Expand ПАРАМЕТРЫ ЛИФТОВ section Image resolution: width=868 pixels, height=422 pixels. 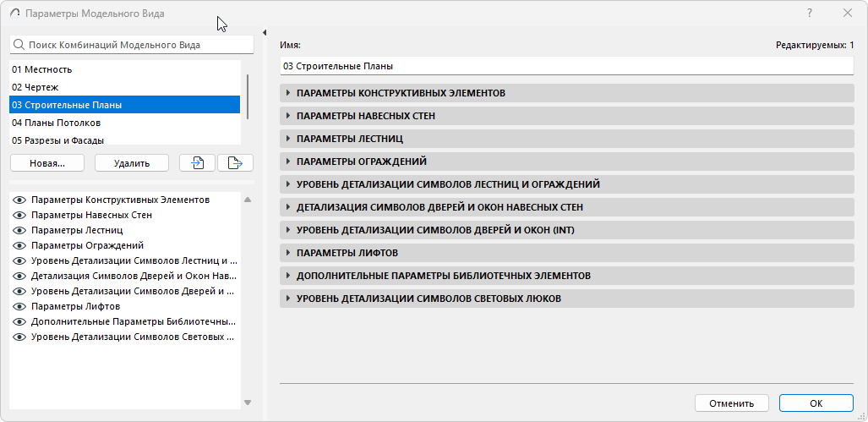[567, 253]
